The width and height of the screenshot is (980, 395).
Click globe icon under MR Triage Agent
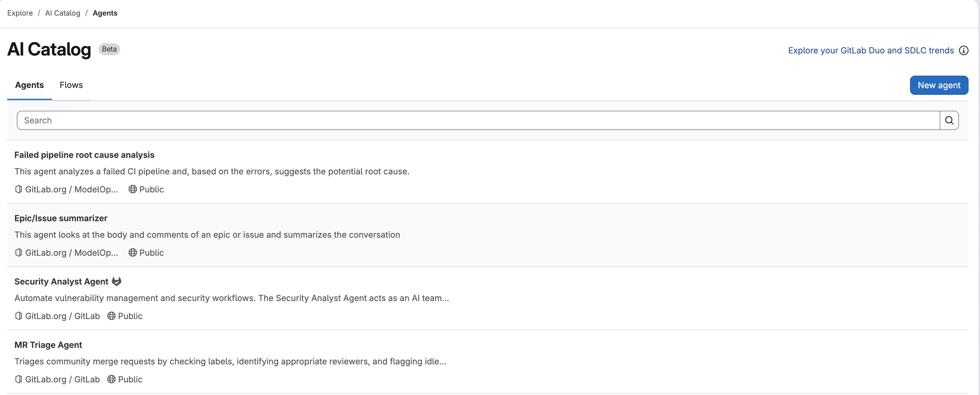pyautogui.click(x=111, y=379)
